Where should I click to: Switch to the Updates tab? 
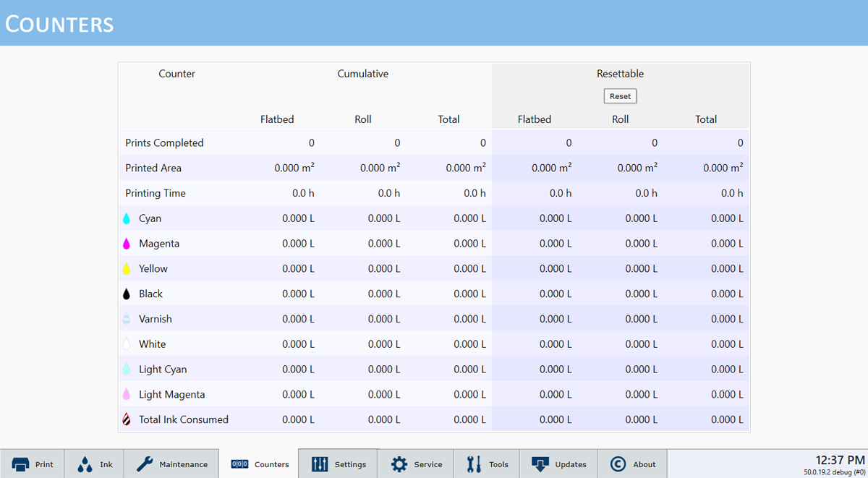point(559,464)
